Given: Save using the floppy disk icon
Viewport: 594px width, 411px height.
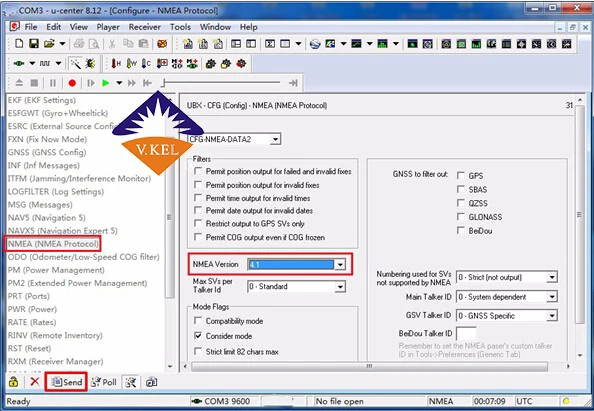Looking at the screenshot, I should (x=34, y=44).
